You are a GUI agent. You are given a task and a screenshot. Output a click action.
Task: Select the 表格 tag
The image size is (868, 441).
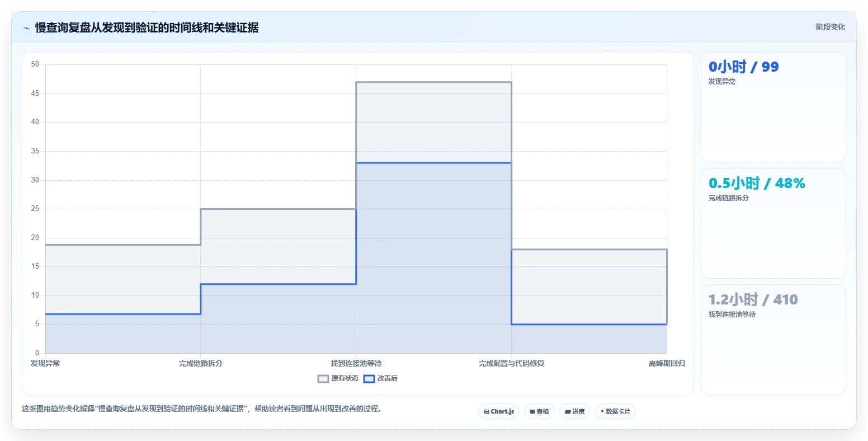click(x=540, y=411)
